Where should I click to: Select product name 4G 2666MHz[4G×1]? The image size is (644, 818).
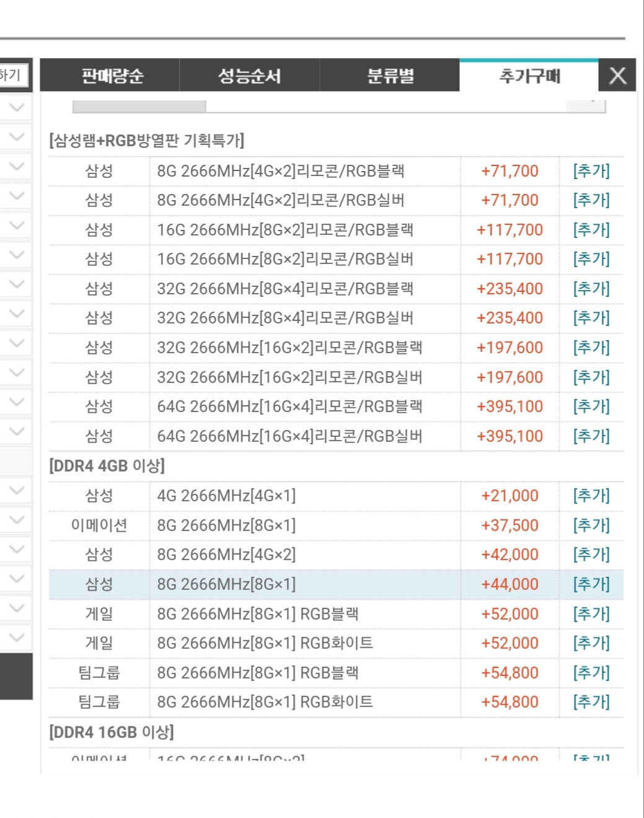pos(226,496)
